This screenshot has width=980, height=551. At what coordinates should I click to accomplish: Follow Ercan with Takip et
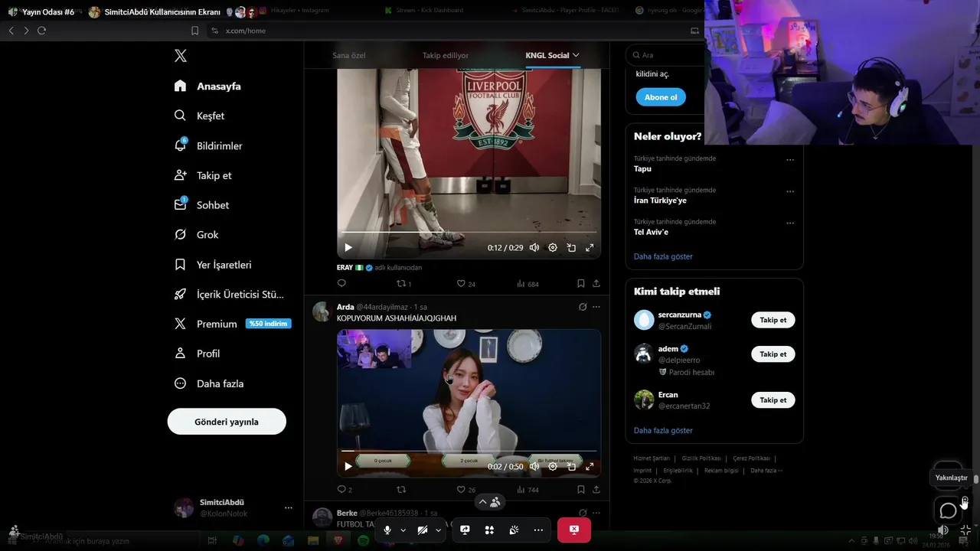pyautogui.click(x=773, y=400)
